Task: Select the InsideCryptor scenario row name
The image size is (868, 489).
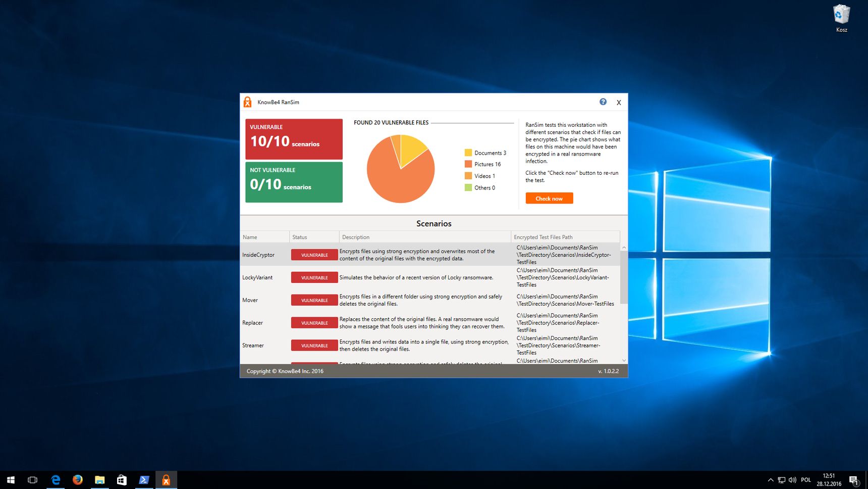Action: [258, 255]
